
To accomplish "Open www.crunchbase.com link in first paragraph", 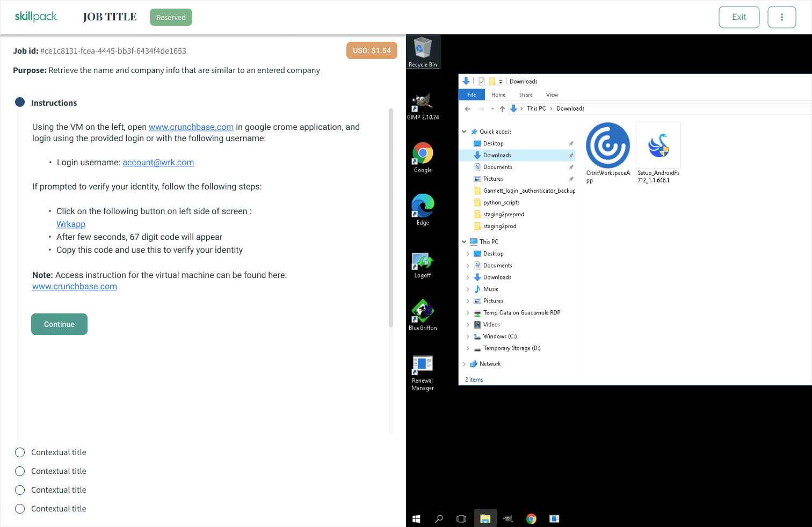I will [x=191, y=127].
